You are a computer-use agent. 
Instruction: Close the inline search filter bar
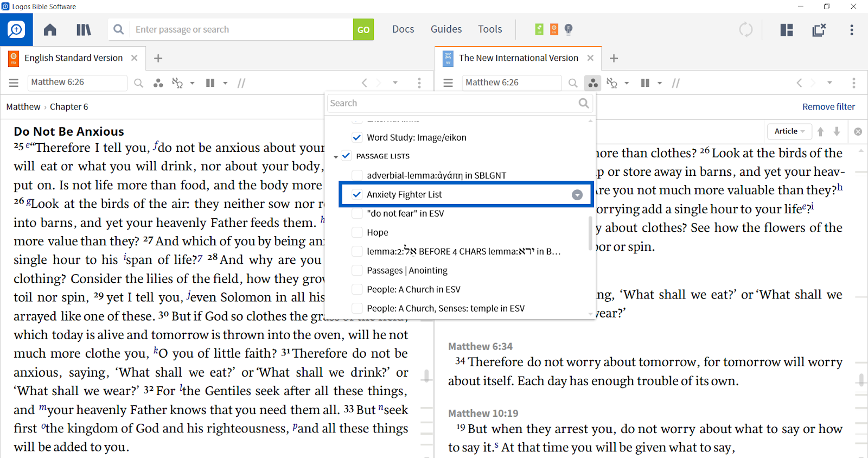[x=858, y=131]
